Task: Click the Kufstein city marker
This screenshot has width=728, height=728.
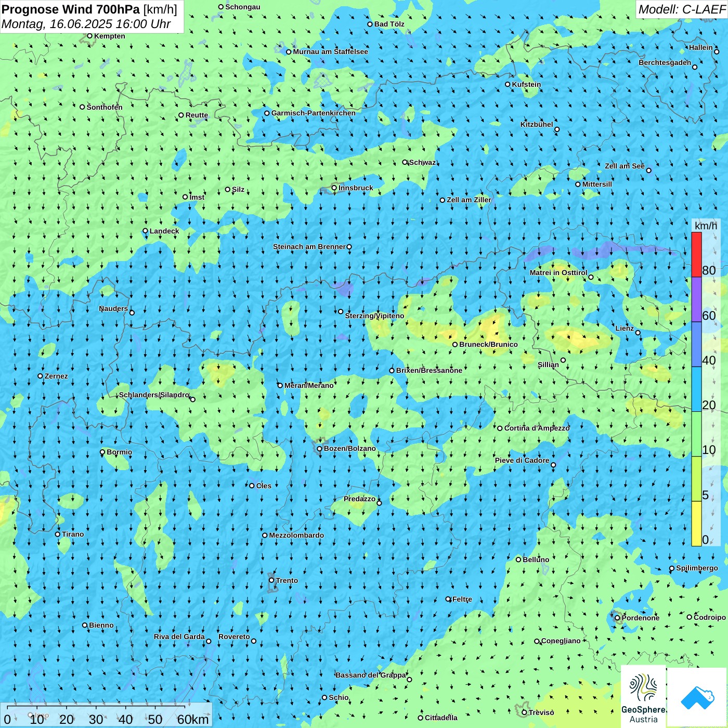Action: (508, 84)
